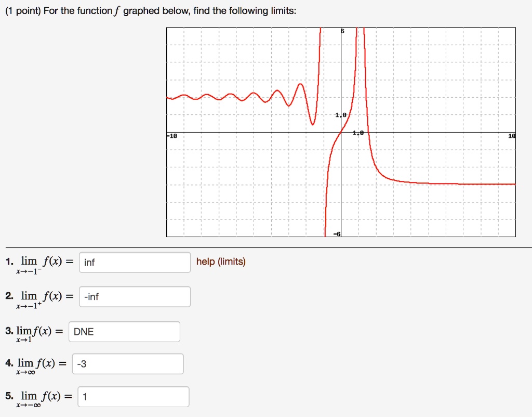Click the answer field containing "inf"
Image resolution: width=532 pixels, height=417 pixels.
[135, 263]
